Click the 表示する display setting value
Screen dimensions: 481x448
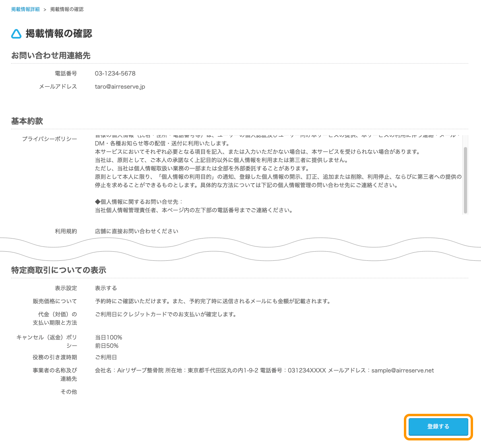point(106,288)
